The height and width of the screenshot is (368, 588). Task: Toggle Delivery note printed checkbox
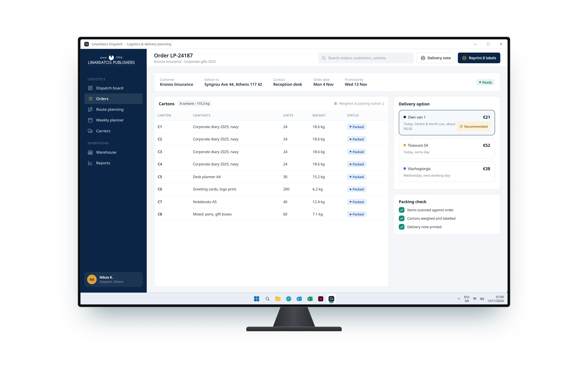402,227
